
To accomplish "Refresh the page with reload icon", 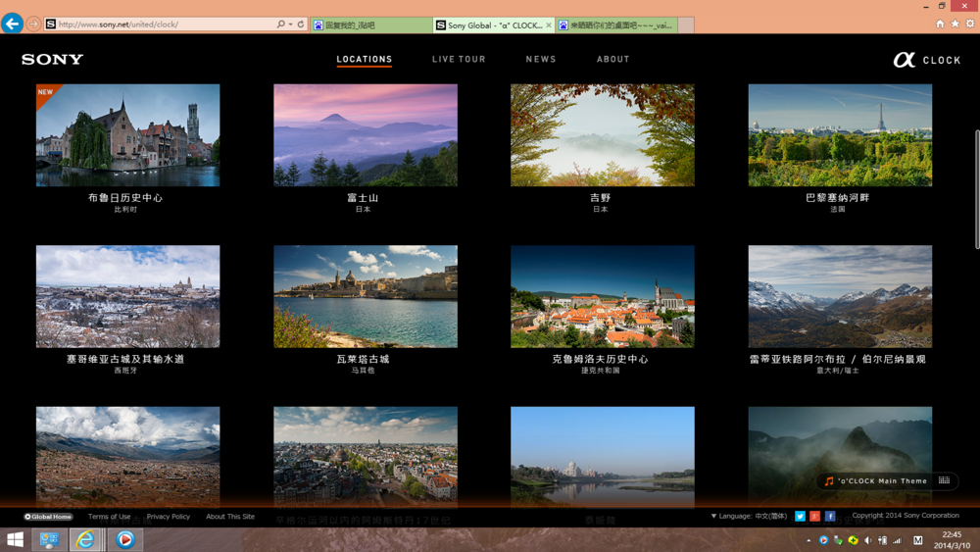I will point(301,24).
